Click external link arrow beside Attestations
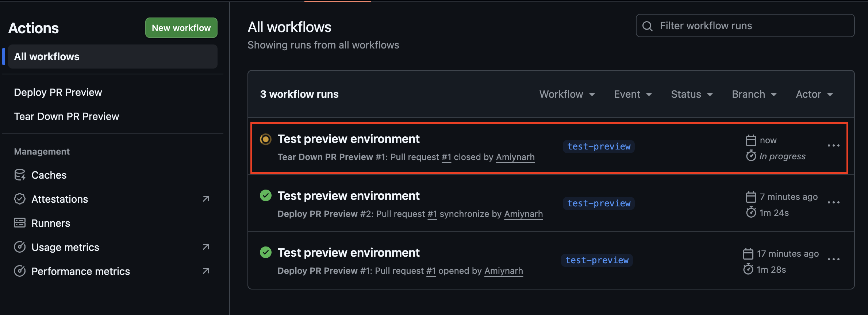The image size is (868, 315). coord(206,199)
